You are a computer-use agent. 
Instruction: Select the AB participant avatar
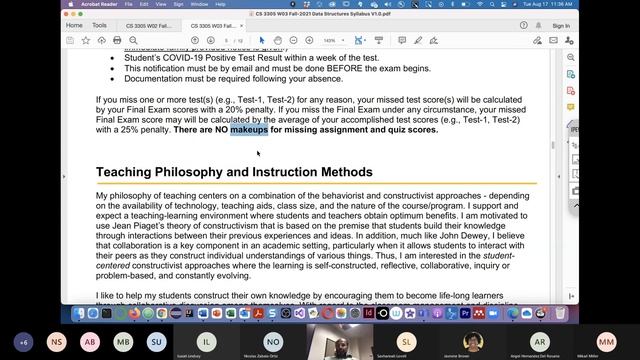90,342
